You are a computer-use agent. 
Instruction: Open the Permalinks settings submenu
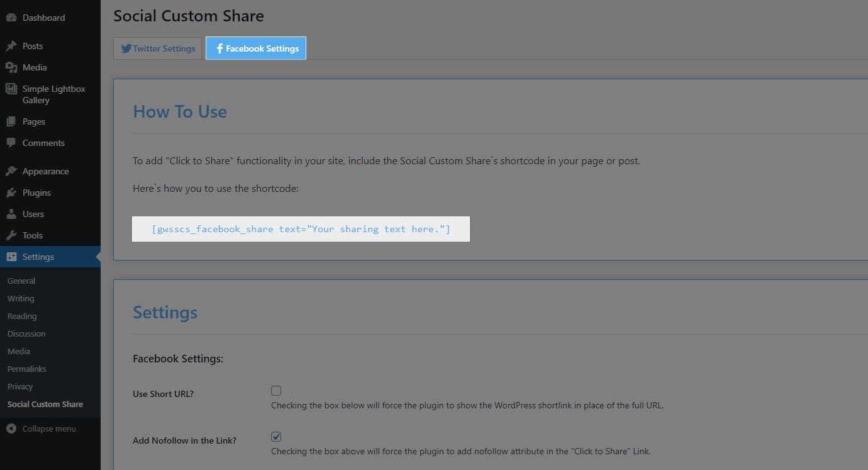[x=27, y=369]
